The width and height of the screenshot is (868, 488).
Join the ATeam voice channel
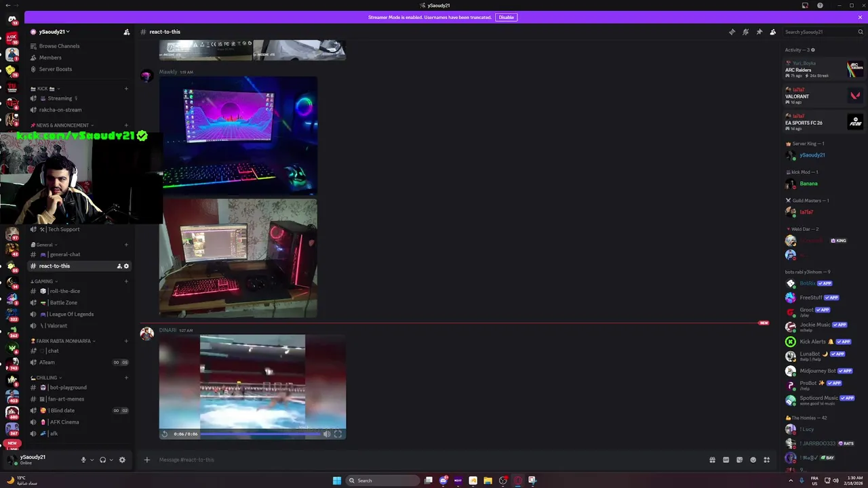pyautogui.click(x=79, y=362)
